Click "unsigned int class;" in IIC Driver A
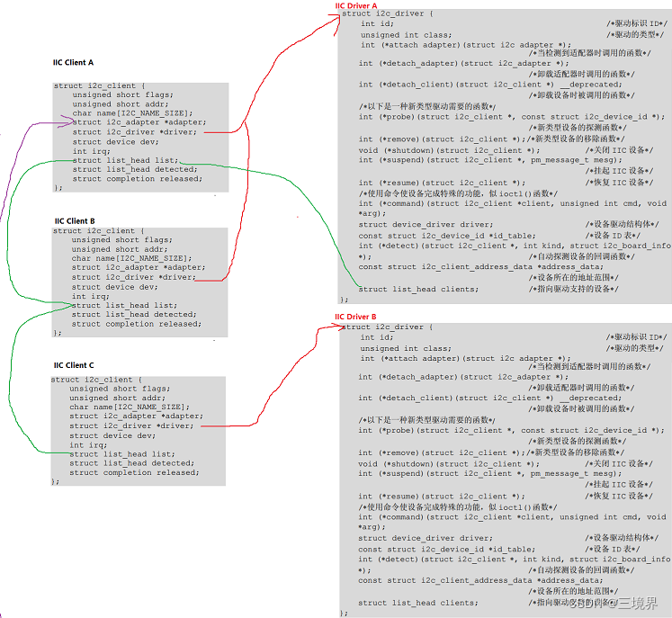672x618 pixels. point(407,35)
